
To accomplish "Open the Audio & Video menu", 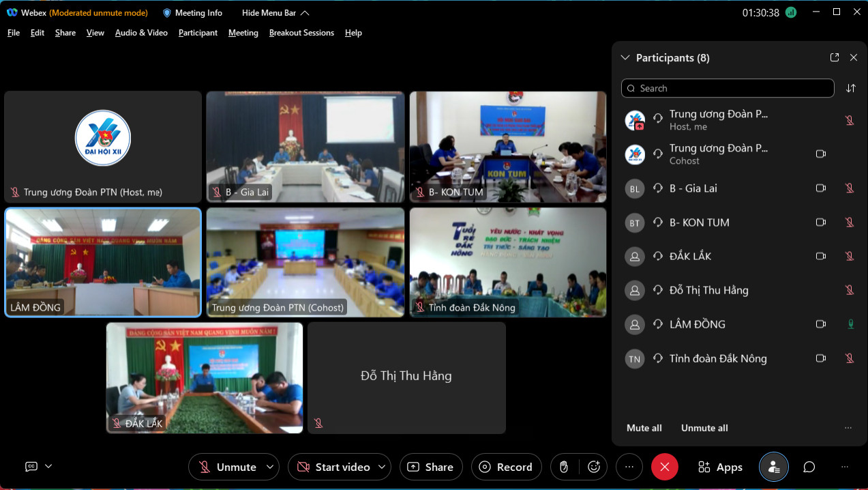I will (x=141, y=33).
